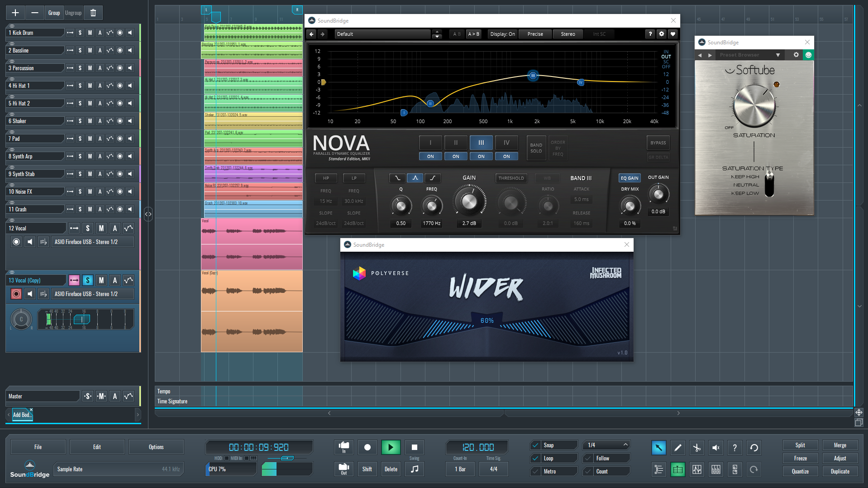Select the pointer arrow tool
Image resolution: width=868 pixels, height=488 pixels.
658,448
